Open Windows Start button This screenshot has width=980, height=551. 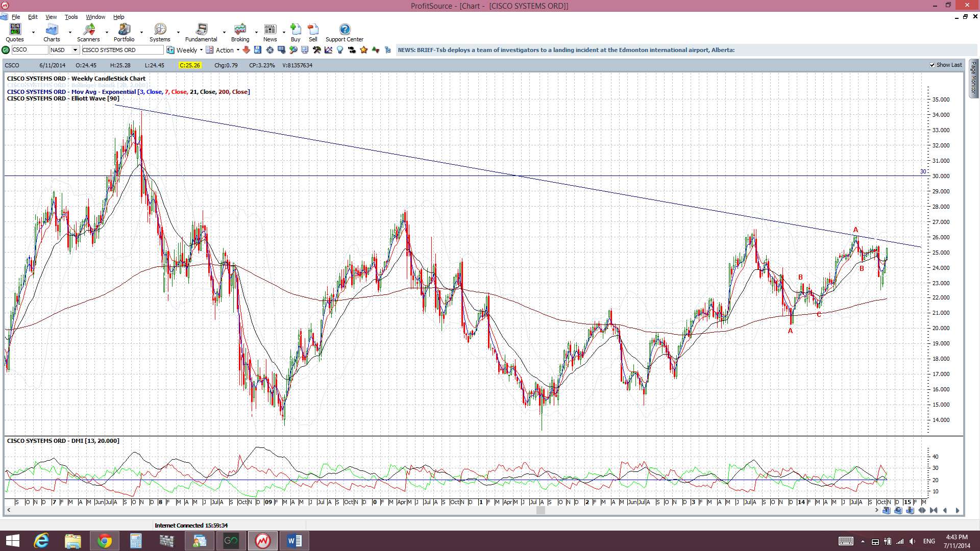(12, 541)
